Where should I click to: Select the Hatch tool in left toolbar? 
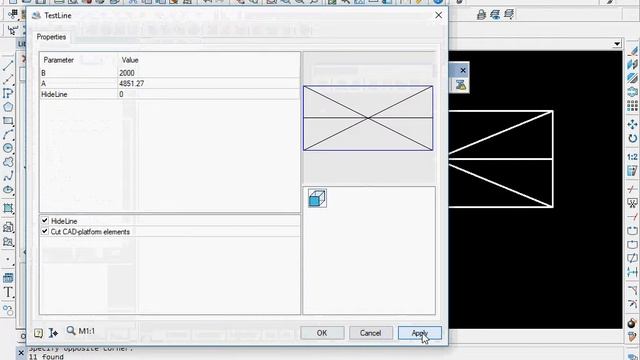coord(8,208)
